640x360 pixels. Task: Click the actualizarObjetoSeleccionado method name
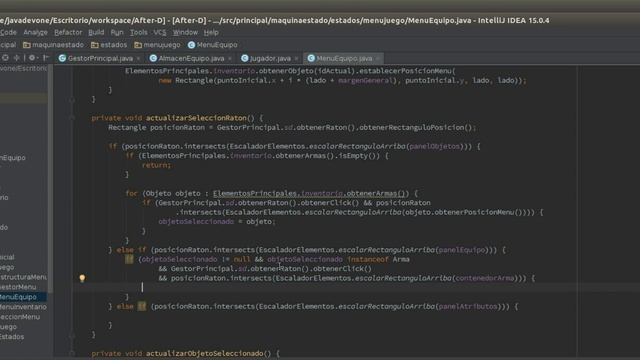(x=205, y=353)
